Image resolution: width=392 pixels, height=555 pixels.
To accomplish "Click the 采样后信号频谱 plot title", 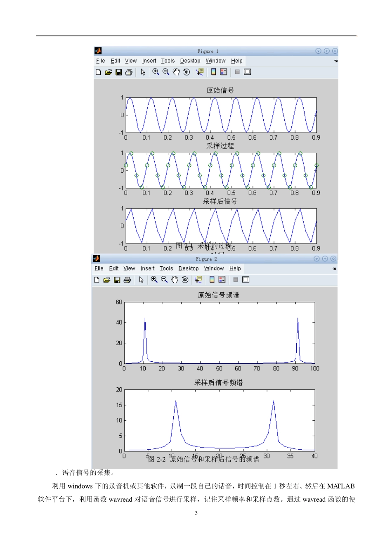I will point(219,383).
